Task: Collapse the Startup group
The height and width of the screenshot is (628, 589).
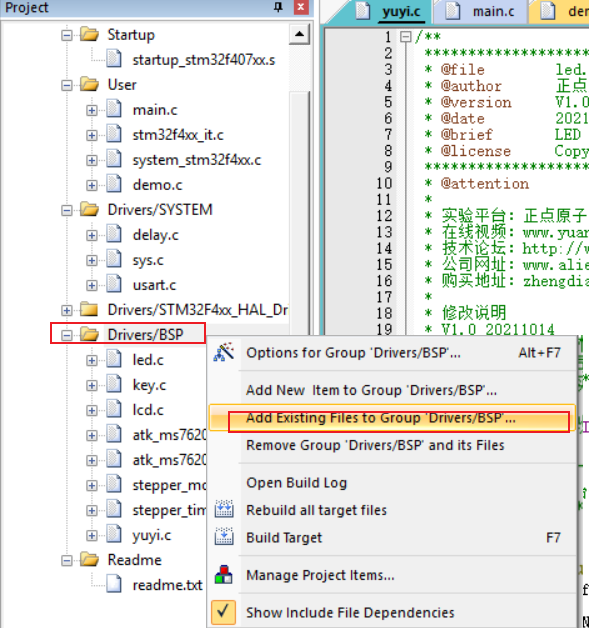Action: (x=67, y=35)
